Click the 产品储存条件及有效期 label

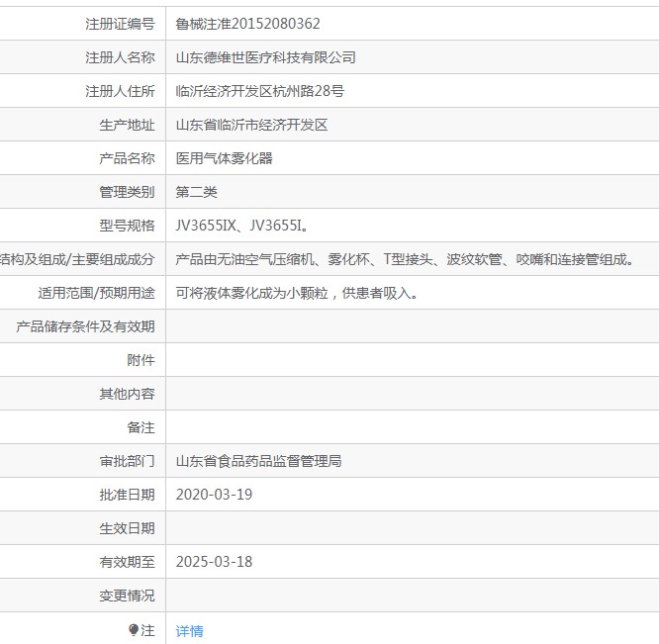pos(85,326)
